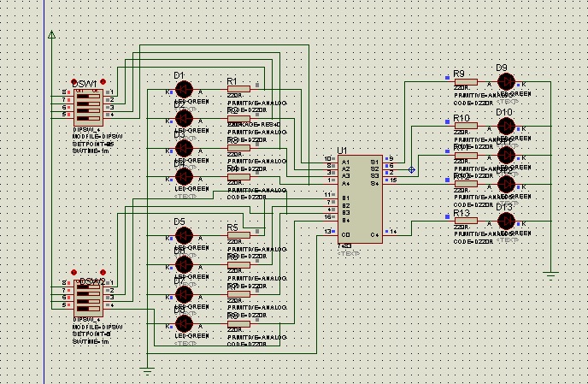Click resistor R4 next to LED D4

(x=239, y=177)
